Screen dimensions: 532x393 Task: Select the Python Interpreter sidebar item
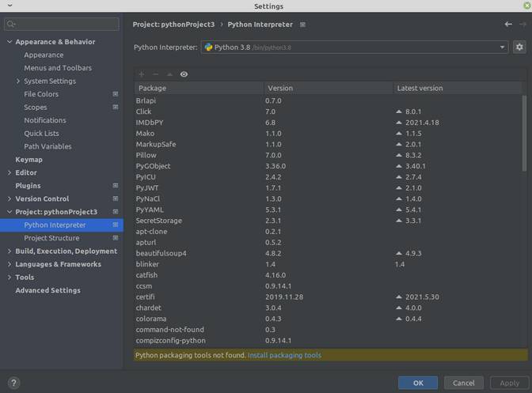click(62, 225)
